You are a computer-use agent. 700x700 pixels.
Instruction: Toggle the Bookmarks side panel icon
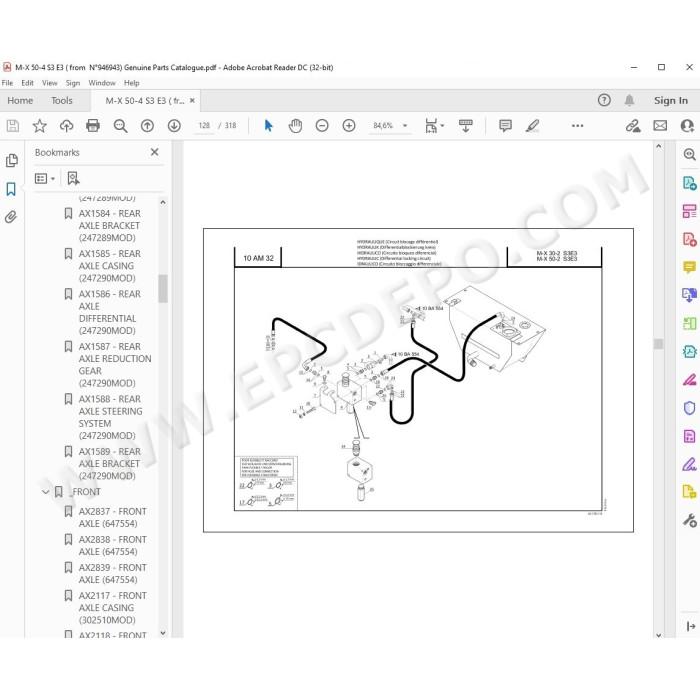11,189
